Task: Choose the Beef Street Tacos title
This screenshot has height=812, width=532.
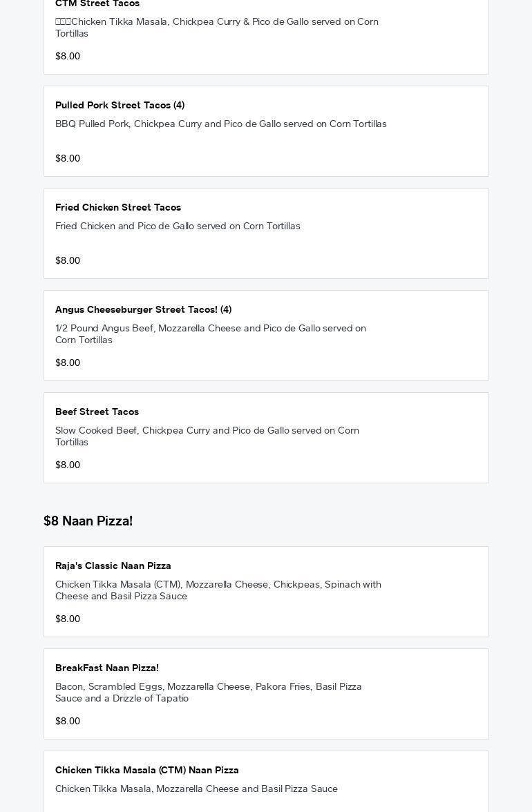Action: tap(97, 412)
